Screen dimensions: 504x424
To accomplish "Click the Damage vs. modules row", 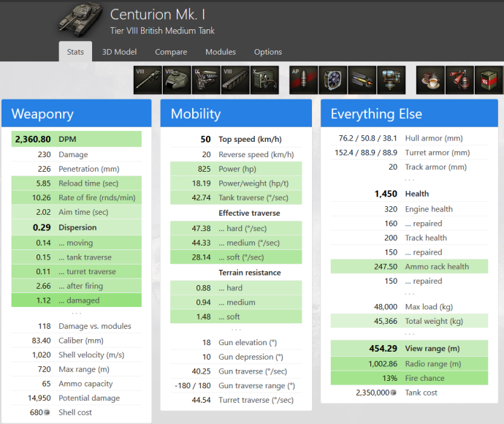I will (77, 326).
